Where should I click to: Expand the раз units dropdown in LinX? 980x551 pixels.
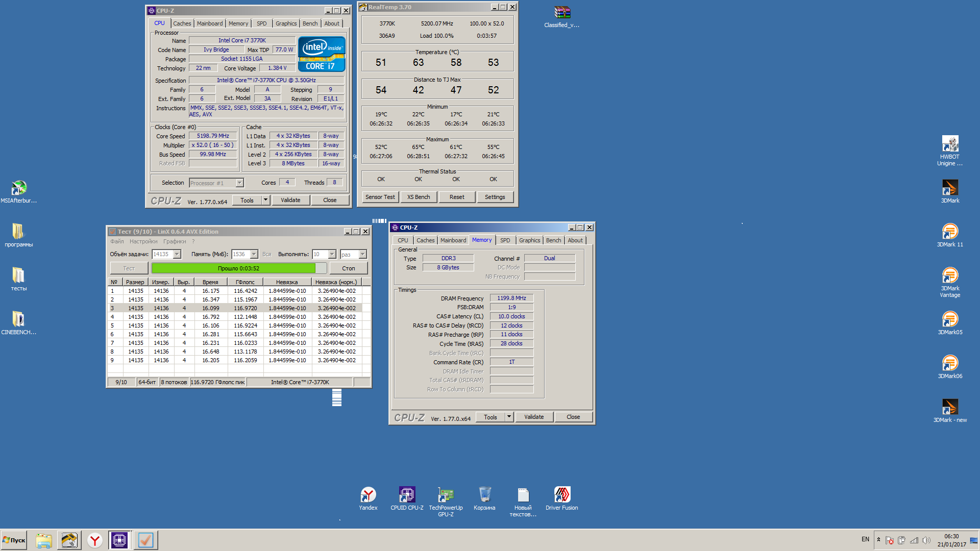point(363,254)
